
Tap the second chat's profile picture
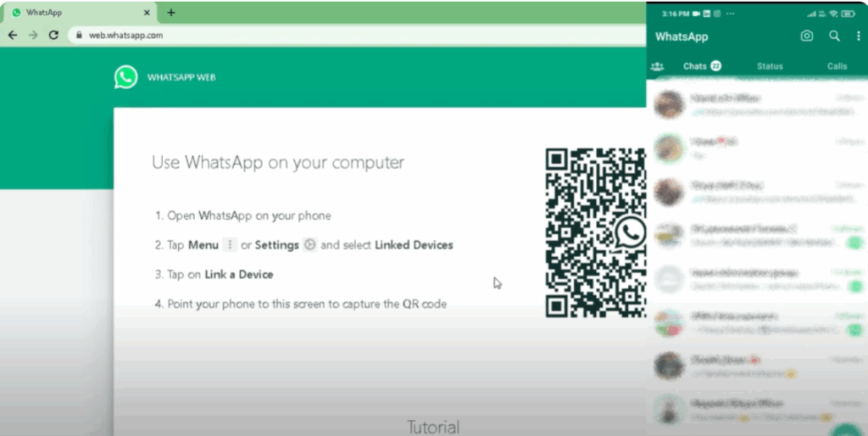coord(670,148)
